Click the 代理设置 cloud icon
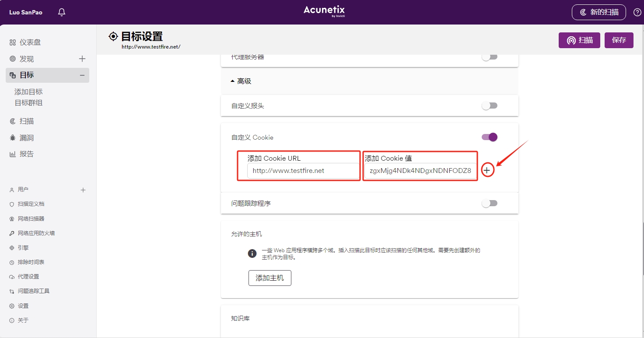644x338 pixels. click(x=12, y=277)
